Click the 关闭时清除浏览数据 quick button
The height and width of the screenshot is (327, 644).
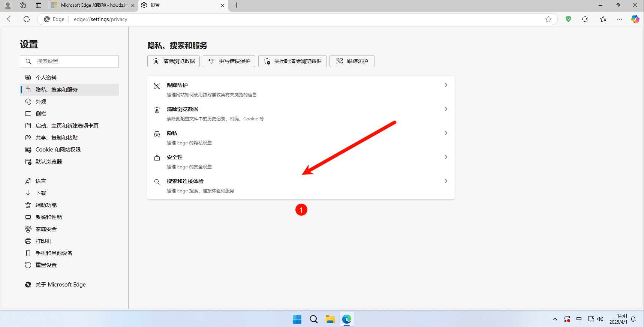292,61
